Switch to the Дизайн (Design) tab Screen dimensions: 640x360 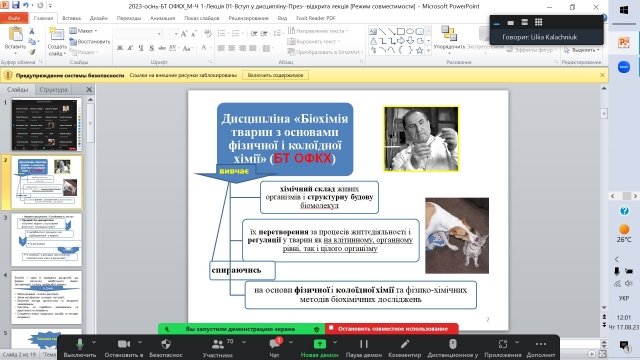coord(99,18)
